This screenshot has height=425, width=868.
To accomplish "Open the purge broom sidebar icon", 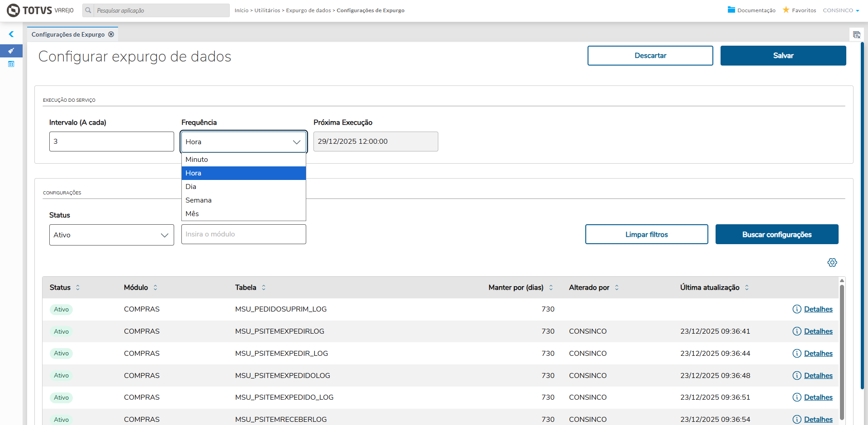I will coord(11,51).
